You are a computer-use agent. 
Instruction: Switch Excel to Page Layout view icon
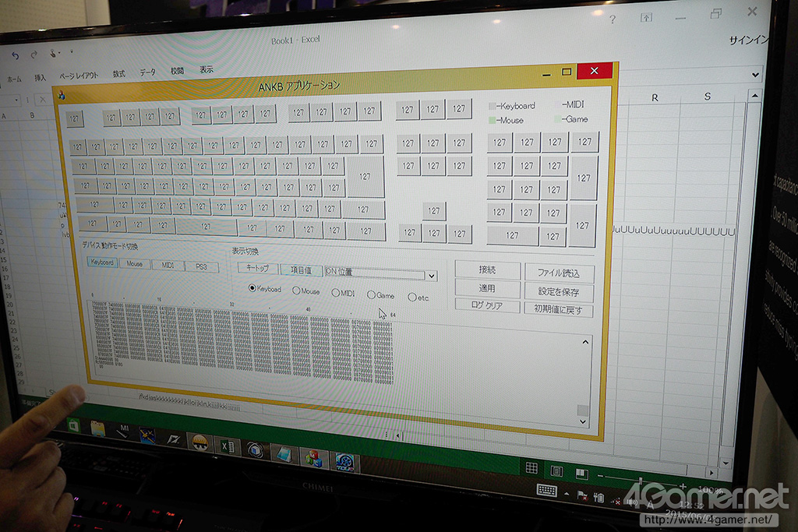click(x=556, y=471)
